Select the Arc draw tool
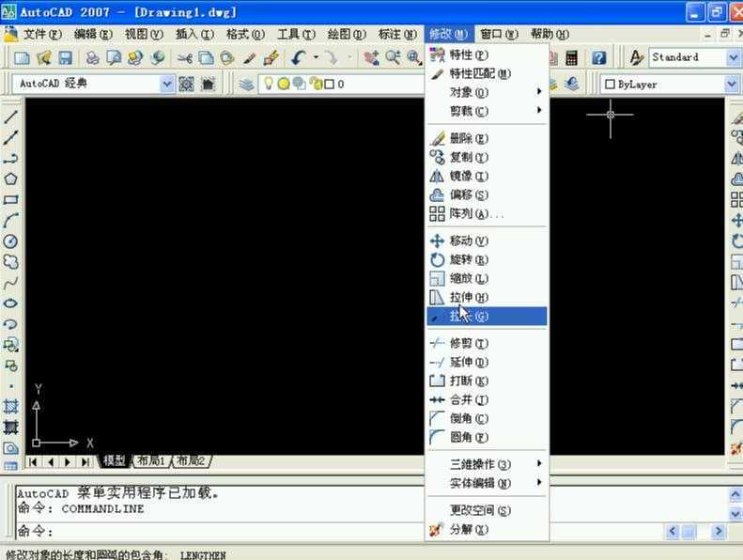 tap(10, 221)
